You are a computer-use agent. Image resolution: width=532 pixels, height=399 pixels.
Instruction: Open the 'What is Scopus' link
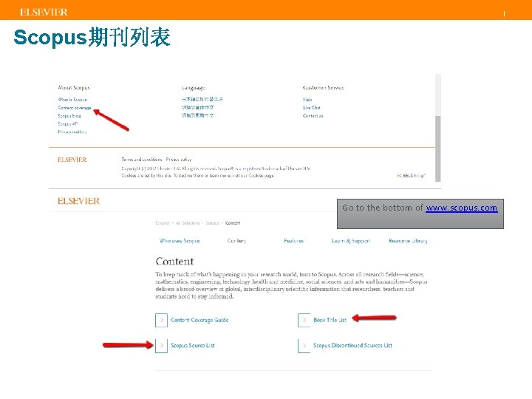[72, 100]
